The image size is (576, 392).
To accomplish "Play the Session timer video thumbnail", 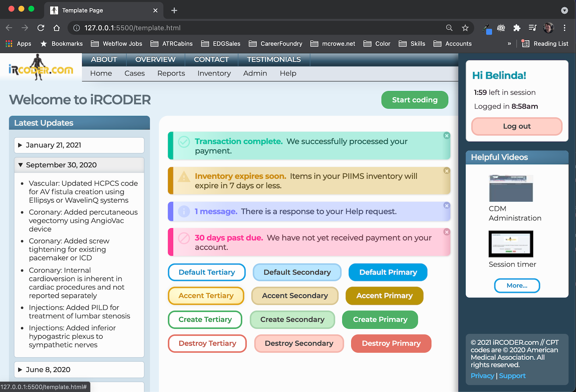I will pos(511,244).
